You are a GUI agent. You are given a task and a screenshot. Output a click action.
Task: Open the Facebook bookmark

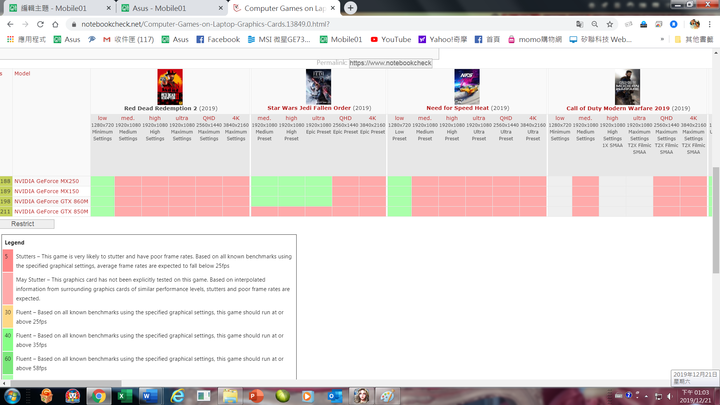click(218, 39)
